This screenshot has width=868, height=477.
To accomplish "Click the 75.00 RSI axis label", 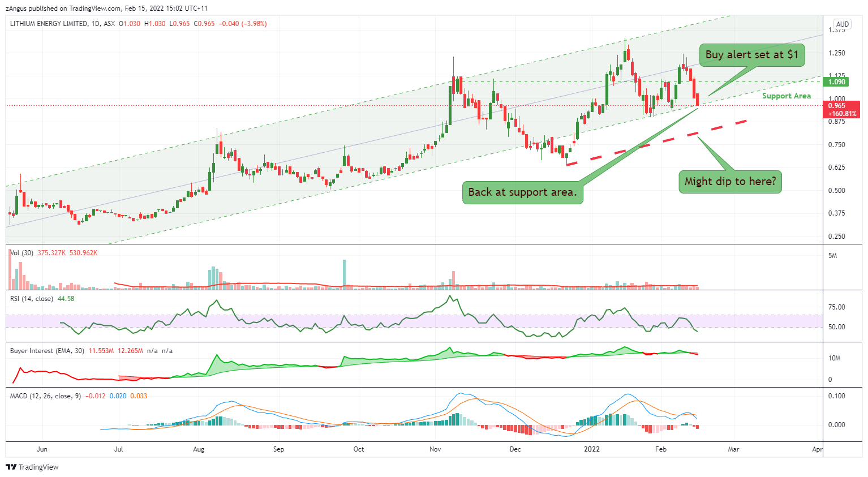I will 836,307.
